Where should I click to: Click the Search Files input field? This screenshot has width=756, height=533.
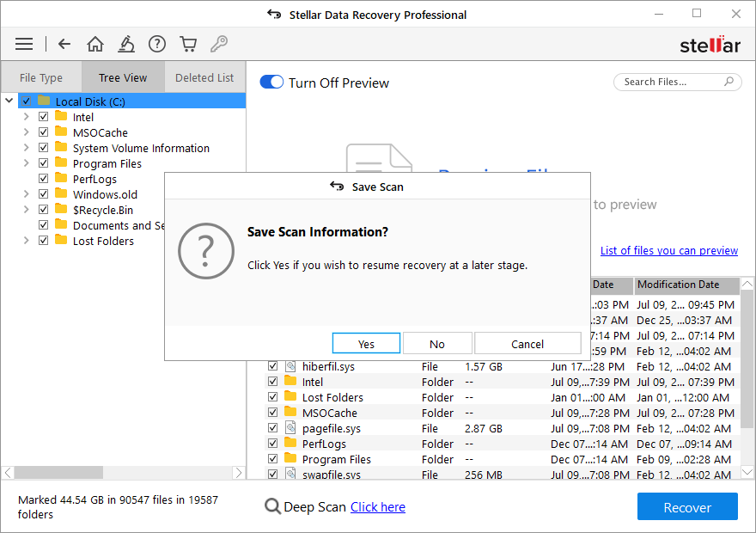point(677,82)
